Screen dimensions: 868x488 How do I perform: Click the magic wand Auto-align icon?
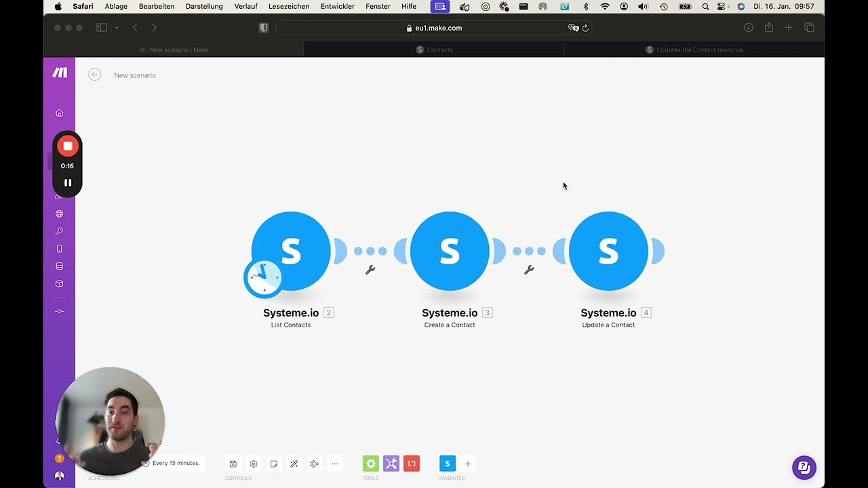pos(294,464)
